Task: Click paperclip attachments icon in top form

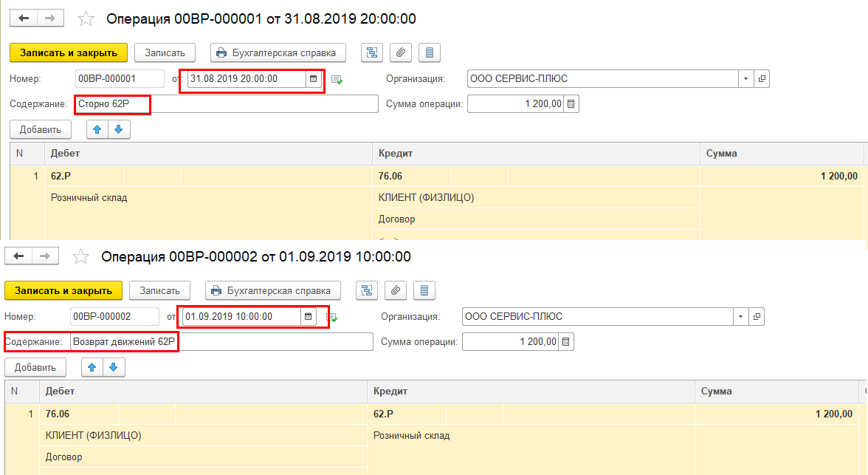Action: click(400, 52)
